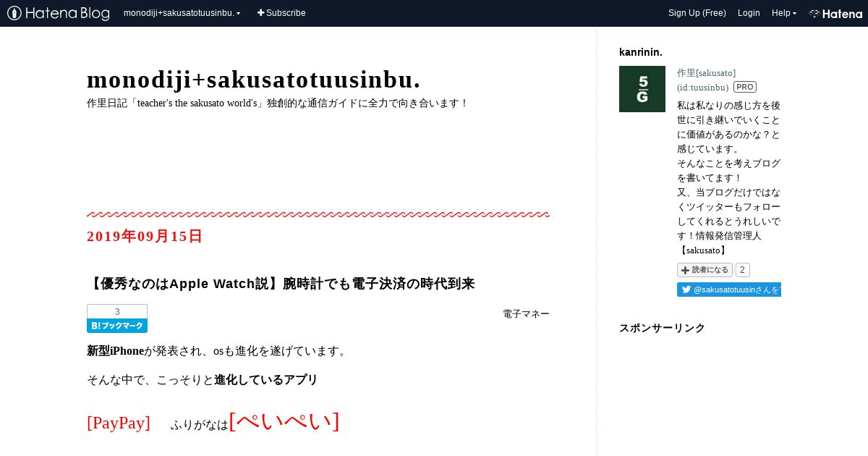The image size is (868, 456).
Task: Open blog title monodiji+sakusatotuusinbu.
Action: coord(254,80)
